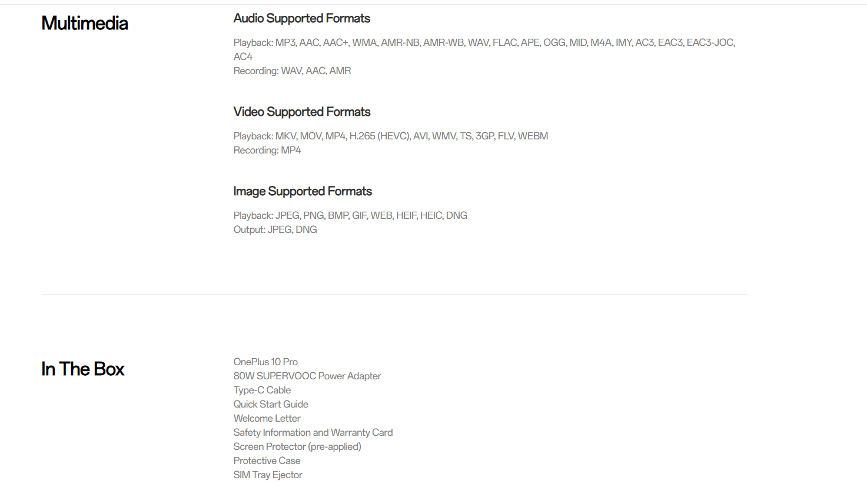Click the image playback line starting with JPEG, PNG

[350, 215]
